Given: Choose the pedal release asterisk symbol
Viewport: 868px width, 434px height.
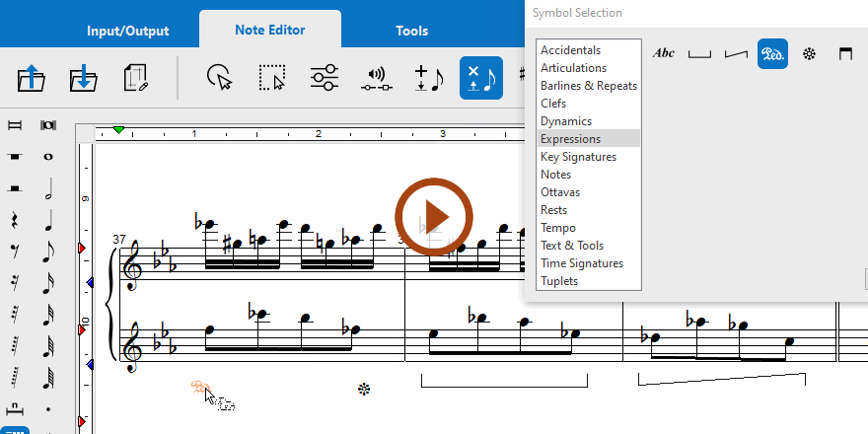Looking at the screenshot, I should 809,53.
